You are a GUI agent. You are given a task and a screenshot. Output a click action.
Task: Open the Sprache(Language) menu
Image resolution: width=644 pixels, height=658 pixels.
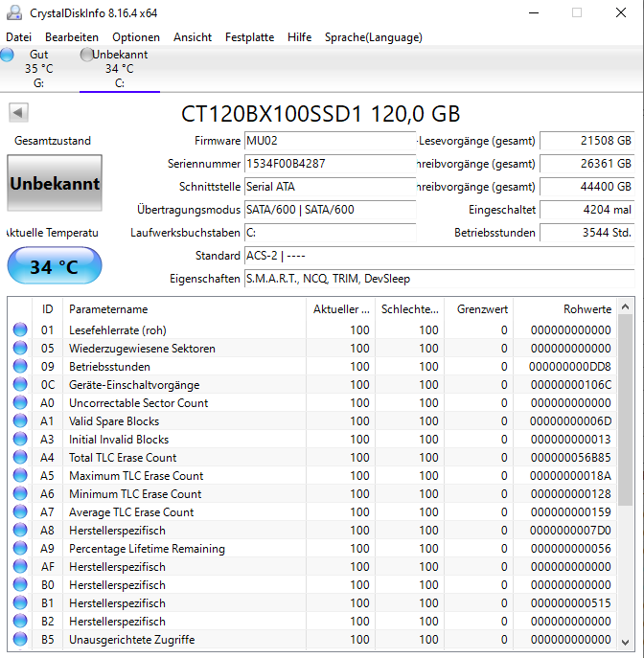coord(374,37)
